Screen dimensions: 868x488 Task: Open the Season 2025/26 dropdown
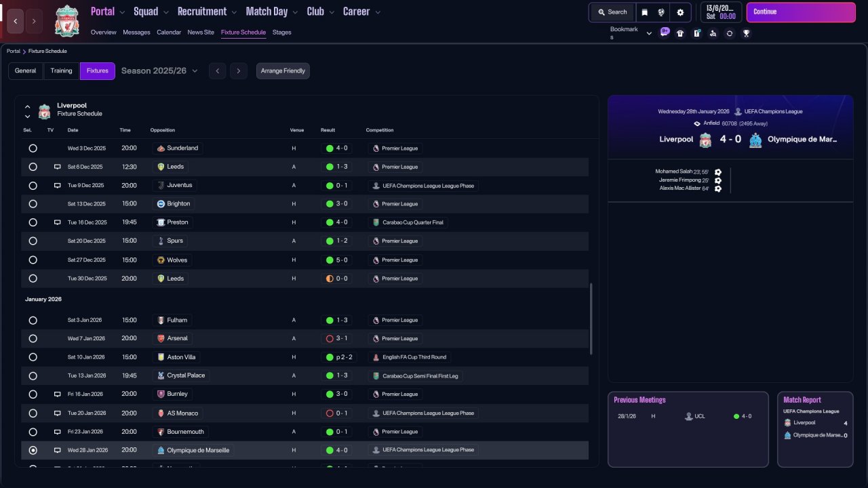click(x=159, y=70)
